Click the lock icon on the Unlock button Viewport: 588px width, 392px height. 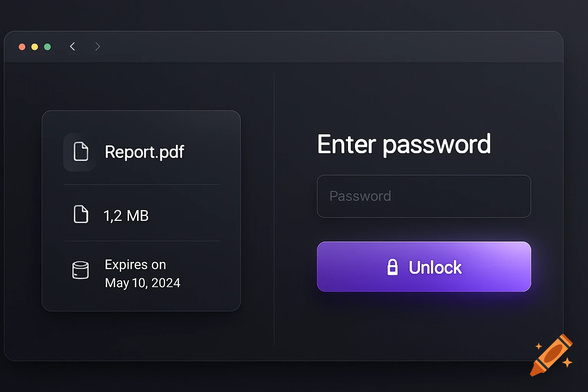pos(393,267)
